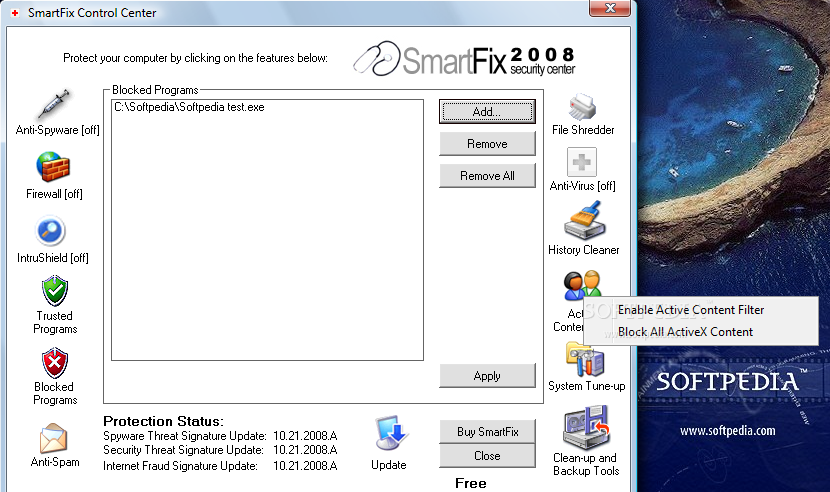The height and width of the screenshot is (492, 830).
Task: Launch the File Shredder icon
Action: click(x=582, y=106)
